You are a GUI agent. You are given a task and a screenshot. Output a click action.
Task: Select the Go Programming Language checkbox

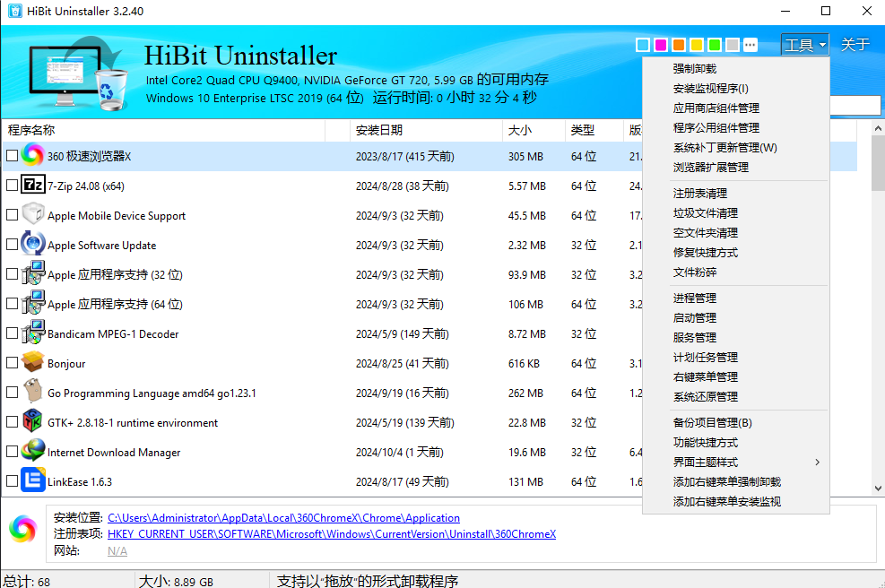pyautogui.click(x=12, y=393)
